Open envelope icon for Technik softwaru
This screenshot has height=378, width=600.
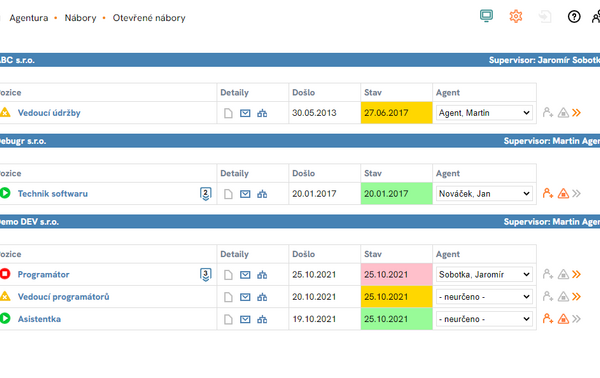click(245, 194)
